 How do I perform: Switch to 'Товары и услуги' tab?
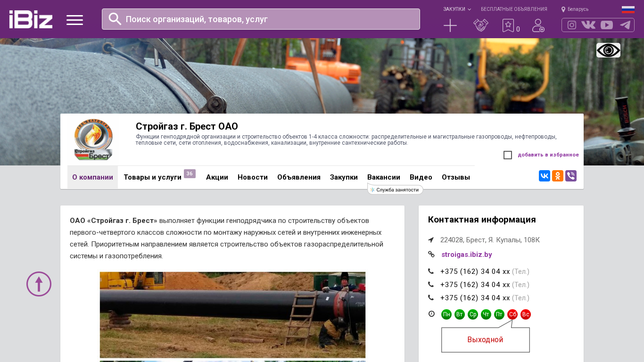[152, 177]
